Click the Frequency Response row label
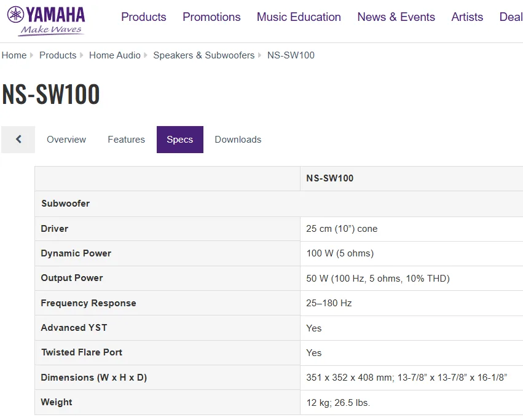Image resolution: width=523 pixels, height=420 pixels. coord(88,303)
